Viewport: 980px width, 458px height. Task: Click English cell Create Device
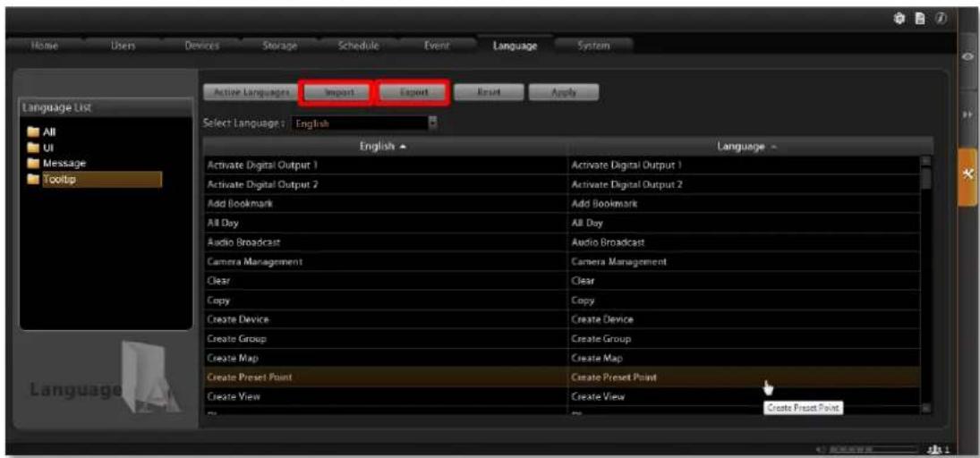click(385, 319)
